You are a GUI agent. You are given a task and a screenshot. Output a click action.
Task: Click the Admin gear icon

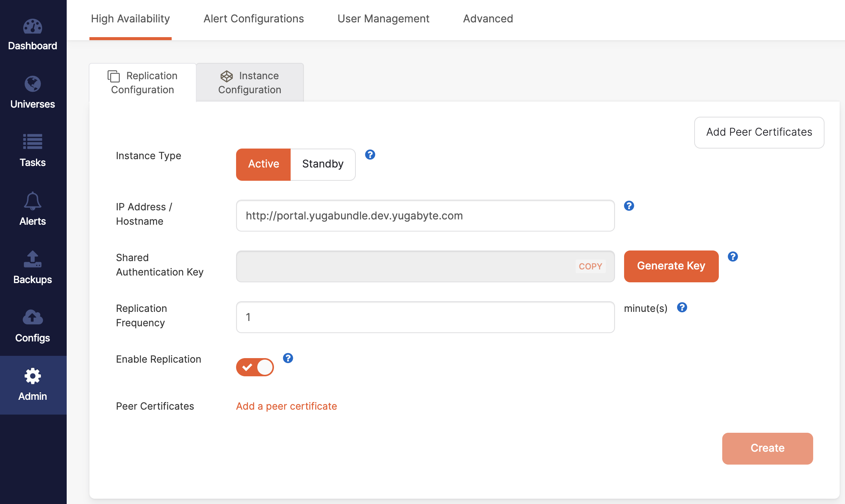click(x=33, y=376)
